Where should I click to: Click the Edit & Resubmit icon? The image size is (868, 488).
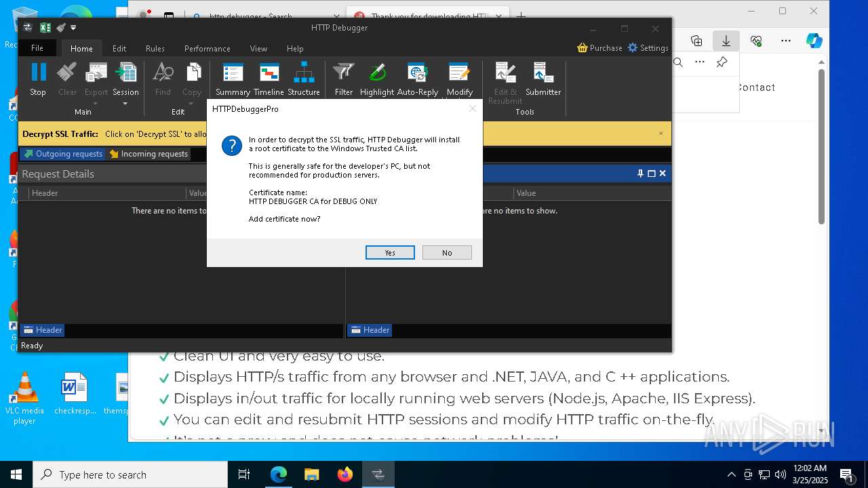pos(505,73)
